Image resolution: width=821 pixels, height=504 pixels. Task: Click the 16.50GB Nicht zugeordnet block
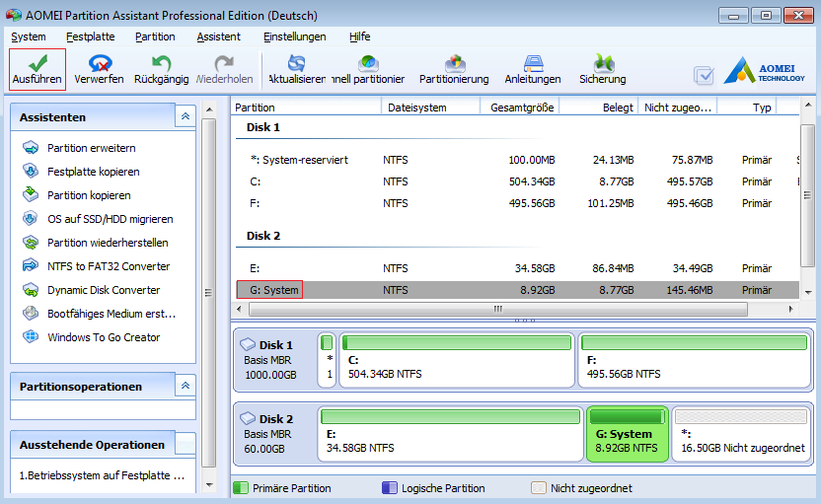[741, 434]
